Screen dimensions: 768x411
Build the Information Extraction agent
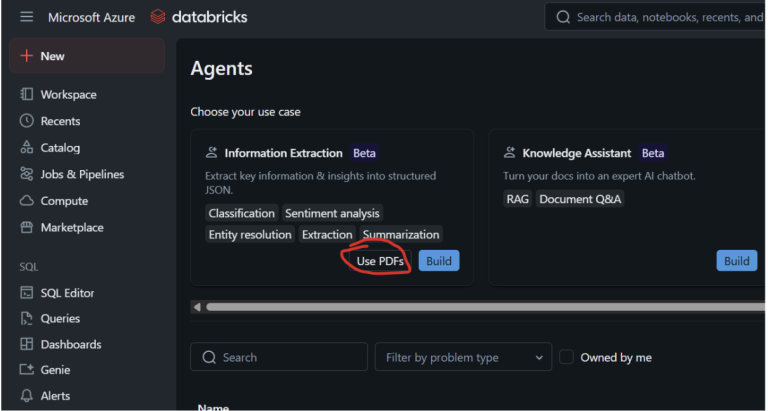click(438, 261)
